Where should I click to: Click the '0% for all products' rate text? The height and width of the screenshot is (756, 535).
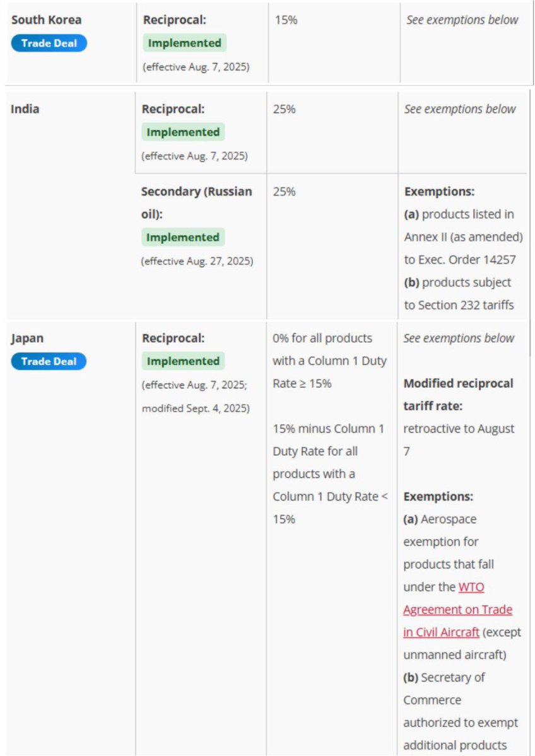tap(322, 338)
